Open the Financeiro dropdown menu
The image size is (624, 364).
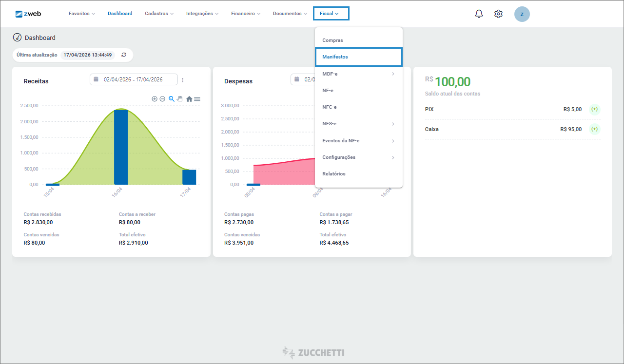(245, 14)
